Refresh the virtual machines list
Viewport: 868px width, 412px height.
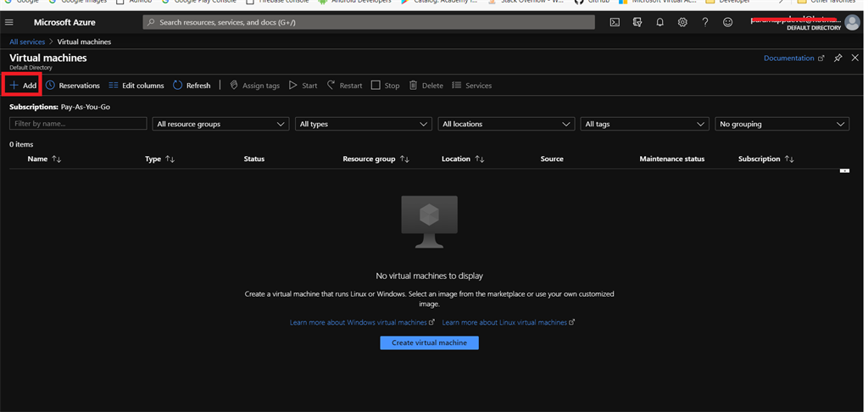(192, 86)
